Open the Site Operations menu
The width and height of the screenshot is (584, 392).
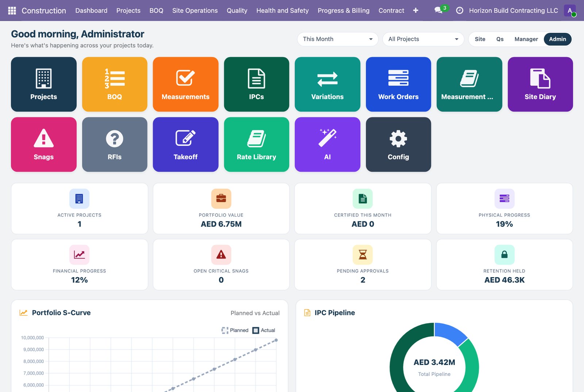(x=195, y=11)
